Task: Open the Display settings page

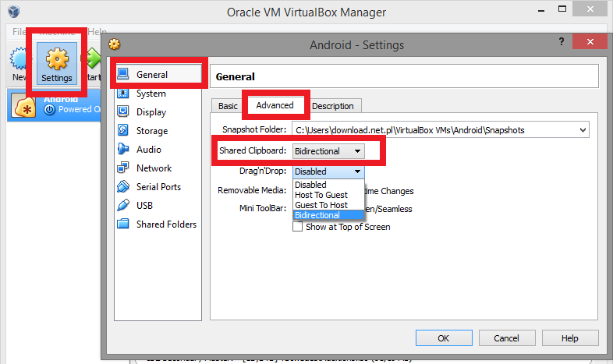Action: (151, 112)
